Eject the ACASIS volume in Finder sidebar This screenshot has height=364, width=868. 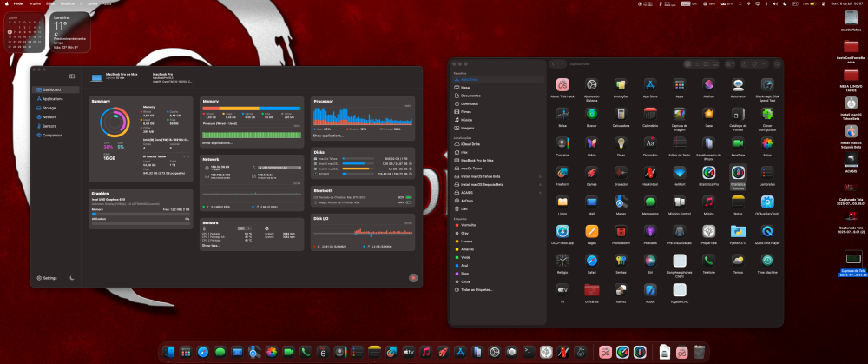tap(540, 192)
